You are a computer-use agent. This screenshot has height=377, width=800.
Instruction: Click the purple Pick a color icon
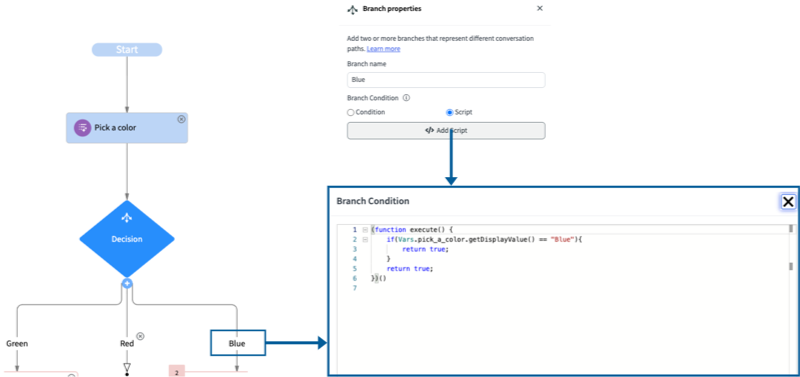click(x=83, y=128)
